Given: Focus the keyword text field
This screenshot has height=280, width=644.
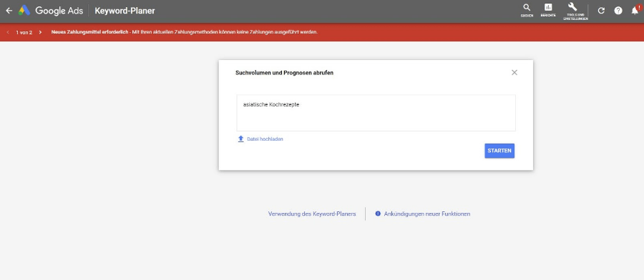Looking at the screenshot, I should [x=376, y=113].
